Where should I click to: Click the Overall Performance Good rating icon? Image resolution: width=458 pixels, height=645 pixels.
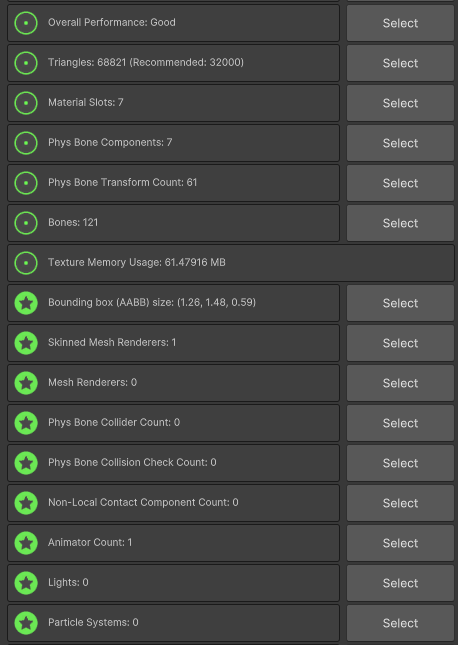pos(26,23)
